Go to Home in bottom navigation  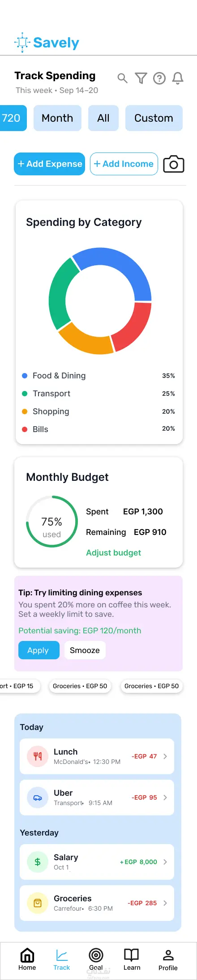point(27,959)
